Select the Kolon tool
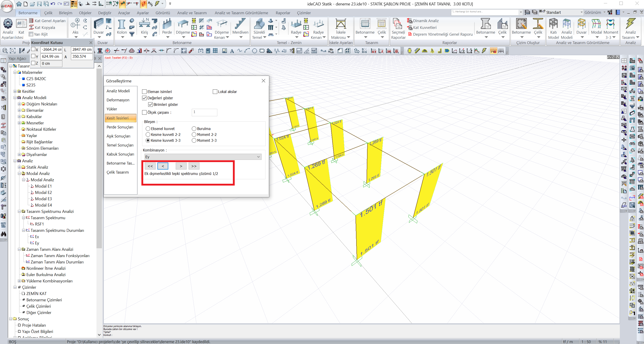 122,24
